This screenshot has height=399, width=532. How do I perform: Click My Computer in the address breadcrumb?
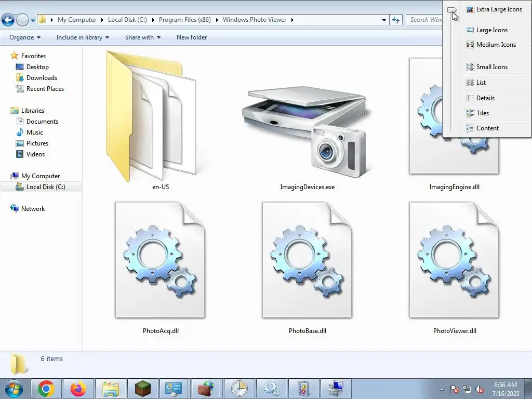coord(77,20)
